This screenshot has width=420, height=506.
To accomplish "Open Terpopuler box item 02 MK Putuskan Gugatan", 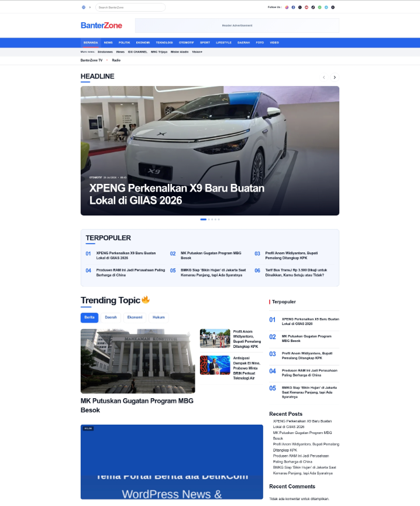I will pos(211,255).
